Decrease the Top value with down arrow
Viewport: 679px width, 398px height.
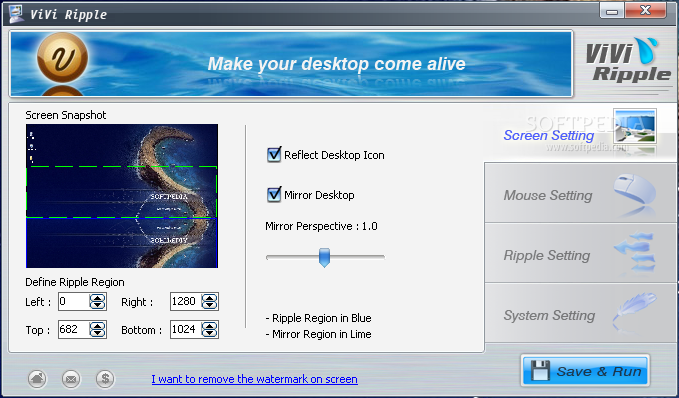(x=97, y=333)
